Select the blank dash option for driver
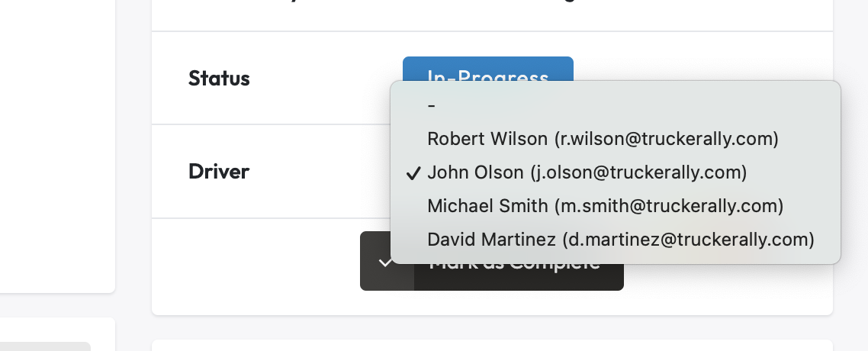 (432, 106)
